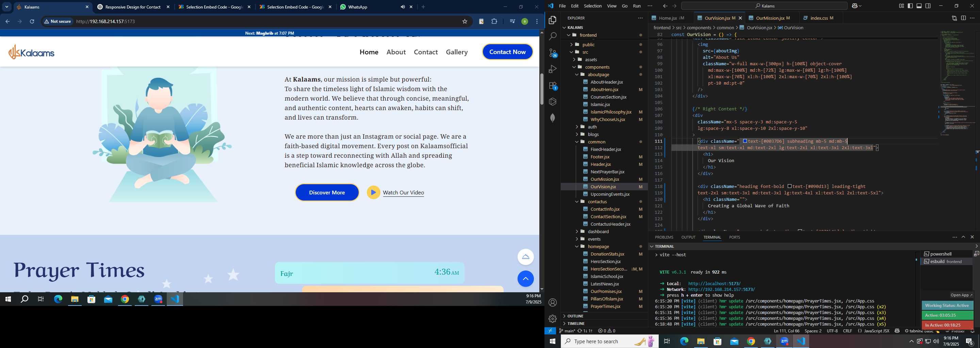
Task: Click the white mosque icon floating button
Action: coord(525,257)
